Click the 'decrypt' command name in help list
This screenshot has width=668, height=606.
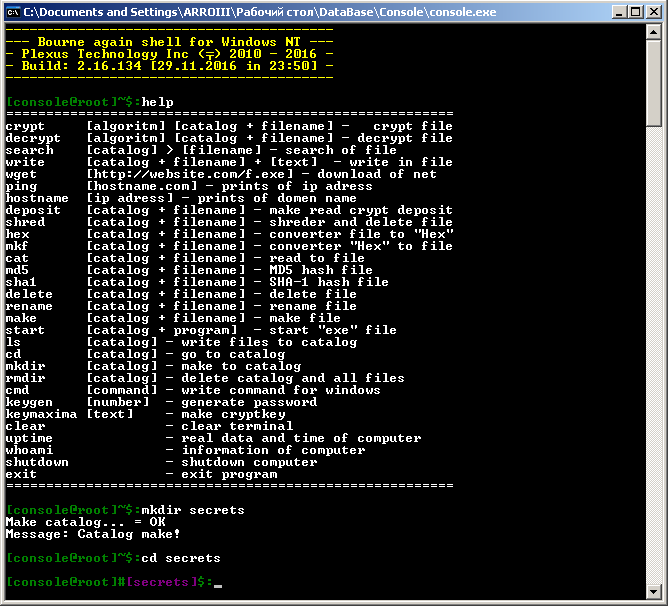(x=33, y=138)
